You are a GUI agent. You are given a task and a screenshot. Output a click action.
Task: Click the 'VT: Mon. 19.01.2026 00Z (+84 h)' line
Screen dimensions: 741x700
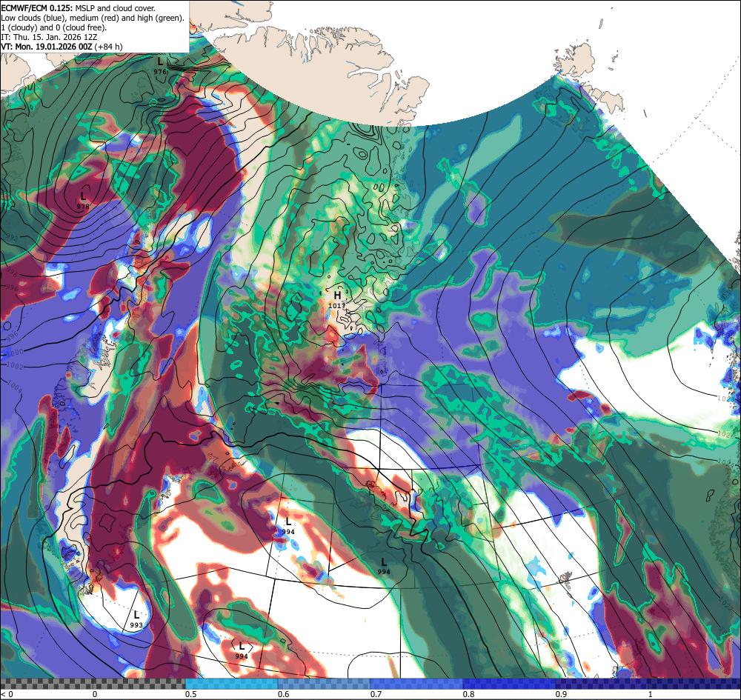[62, 46]
